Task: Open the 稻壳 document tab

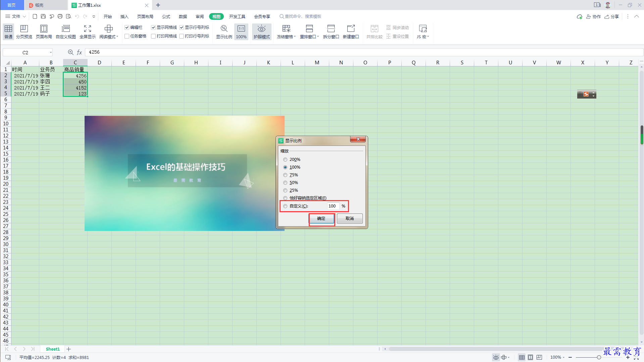Action: pyautogui.click(x=46, y=5)
